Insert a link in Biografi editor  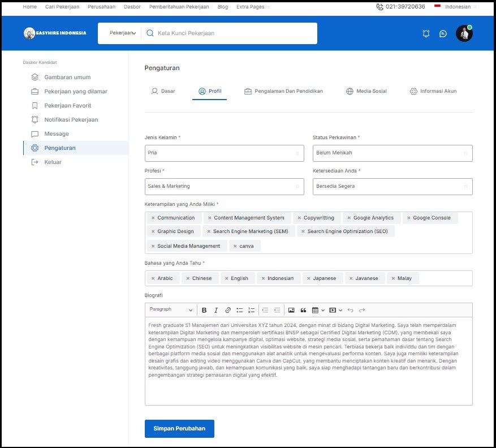(228, 310)
